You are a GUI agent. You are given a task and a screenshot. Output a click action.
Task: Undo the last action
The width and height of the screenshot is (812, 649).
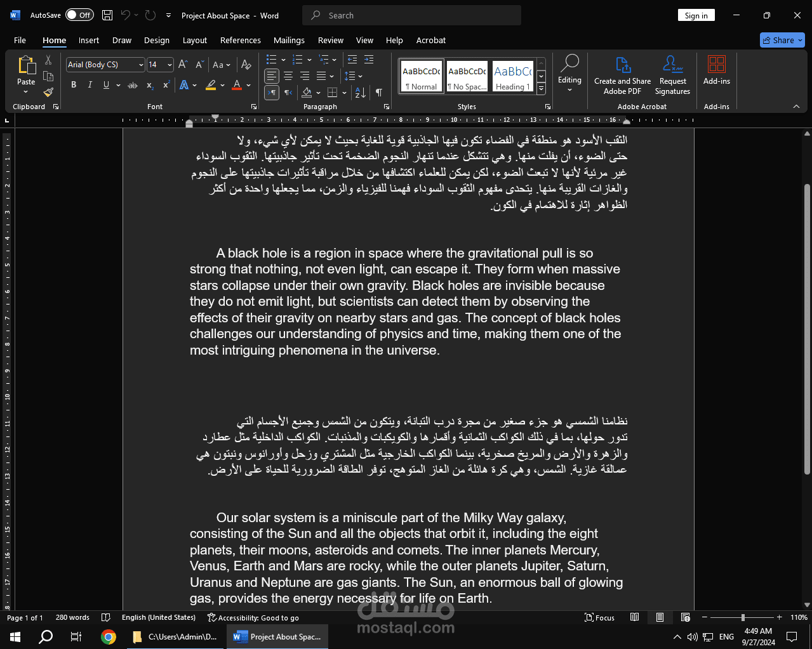tap(126, 15)
